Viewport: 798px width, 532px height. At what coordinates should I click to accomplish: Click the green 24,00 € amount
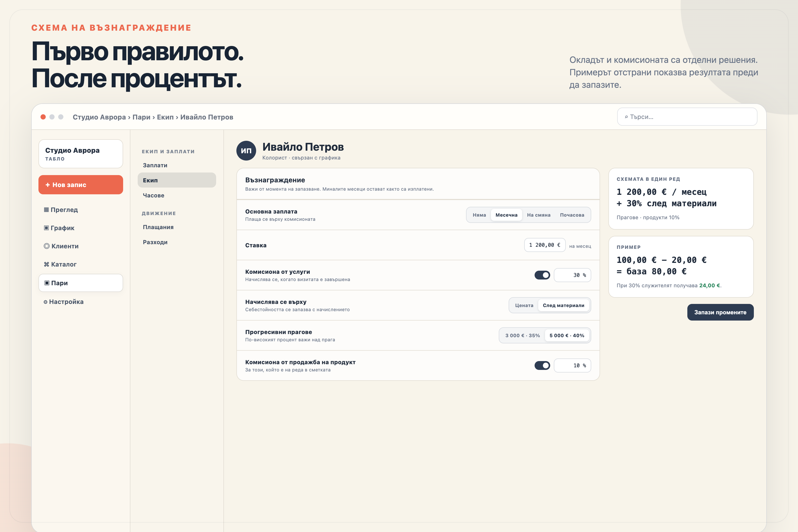(709, 286)
